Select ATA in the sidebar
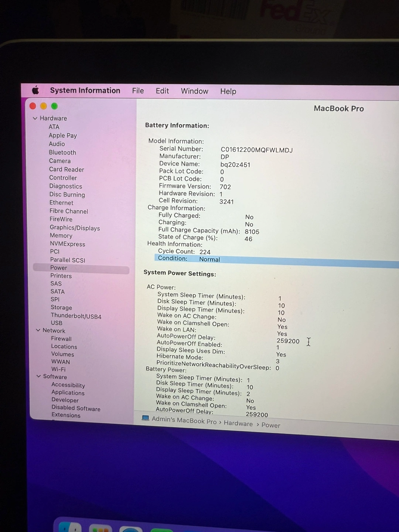The width and height of the screenshot is (399, 532). tap(54, 127)
